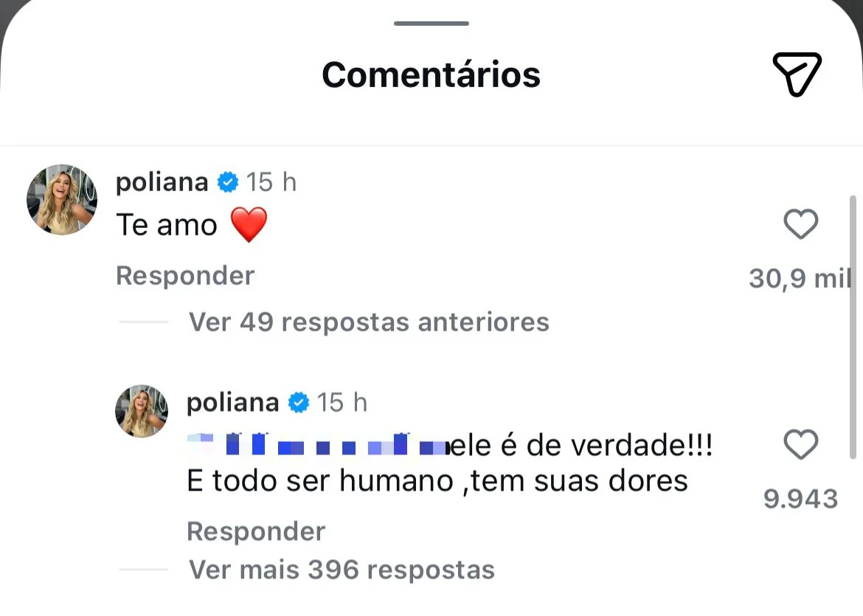Open the "poliana" username on the top comment

[x=162, y=182]
